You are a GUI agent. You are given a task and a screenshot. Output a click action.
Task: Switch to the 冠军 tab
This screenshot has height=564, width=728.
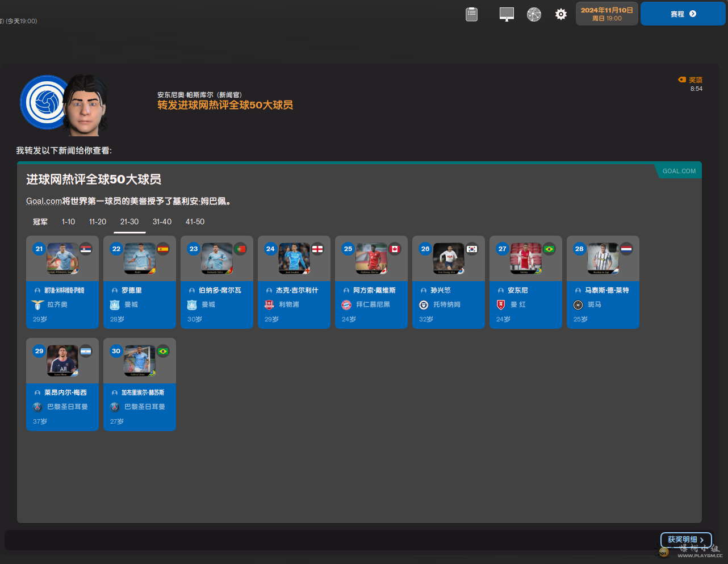click(x=40, y=222)
